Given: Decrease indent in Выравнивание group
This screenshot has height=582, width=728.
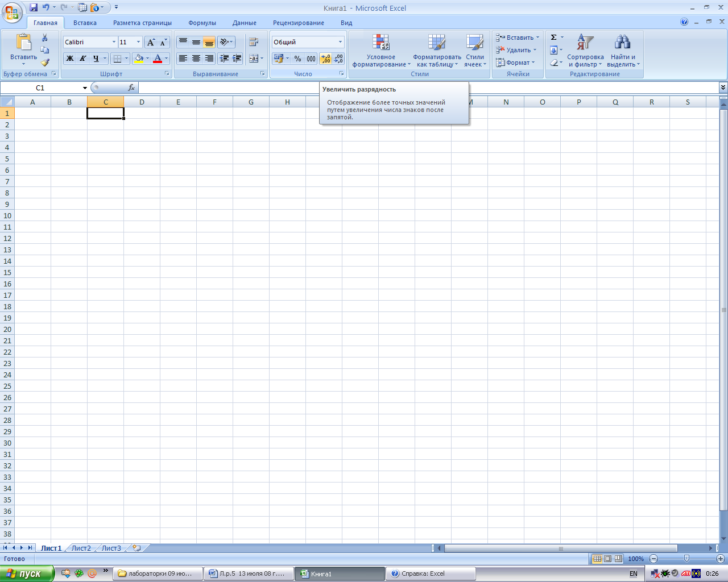Looking at the screenshot, I should click(224, 58).
